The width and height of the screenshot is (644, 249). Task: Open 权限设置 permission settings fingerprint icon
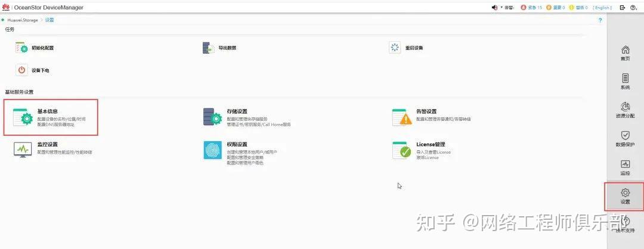213,150
